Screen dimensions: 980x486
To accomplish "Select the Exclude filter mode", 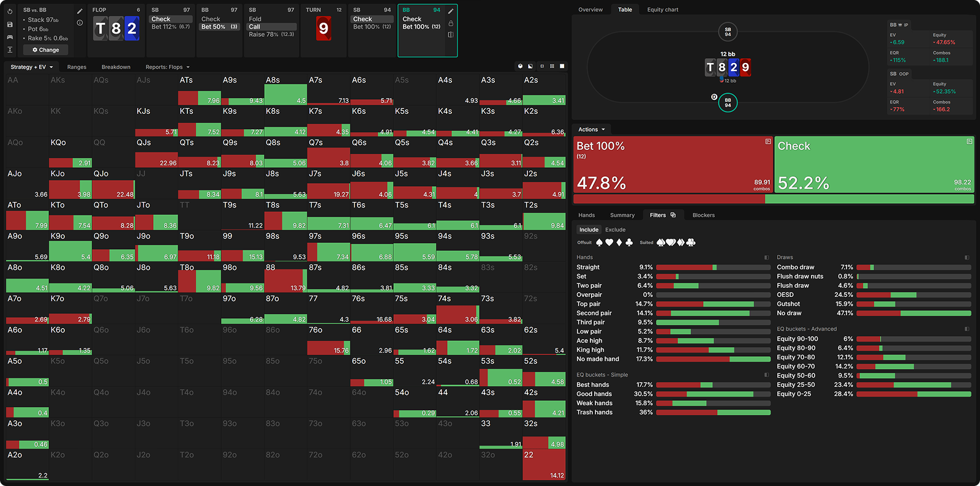I will click(615, 230).
